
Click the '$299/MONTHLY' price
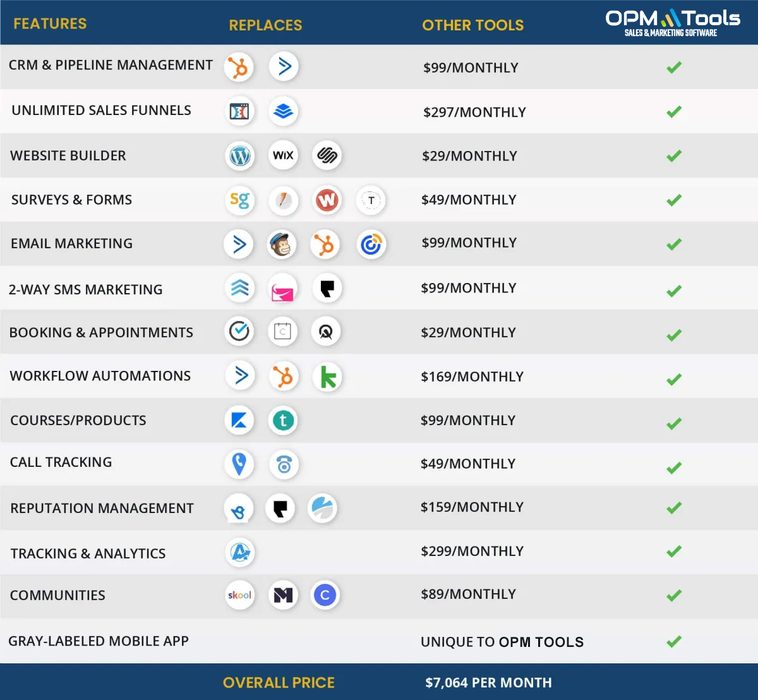472,552
